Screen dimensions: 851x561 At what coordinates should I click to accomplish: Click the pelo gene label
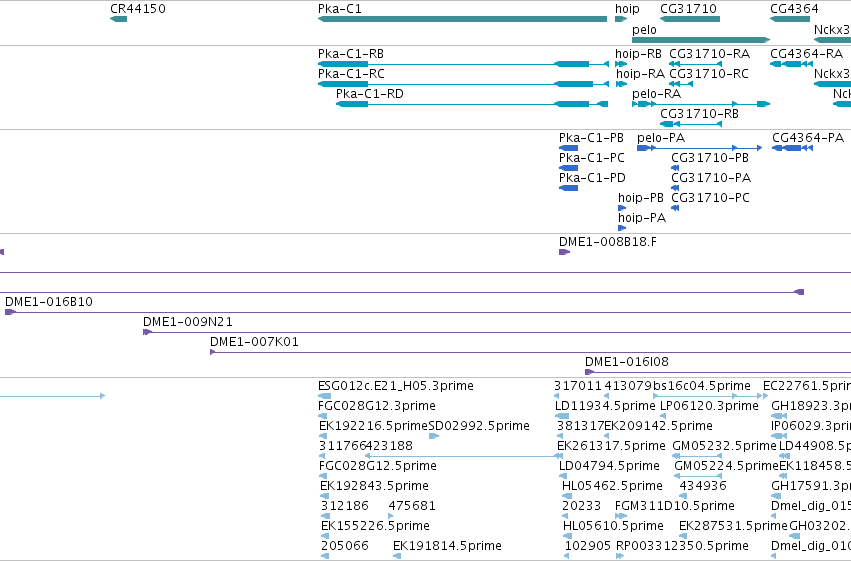(x=644, y=30)
